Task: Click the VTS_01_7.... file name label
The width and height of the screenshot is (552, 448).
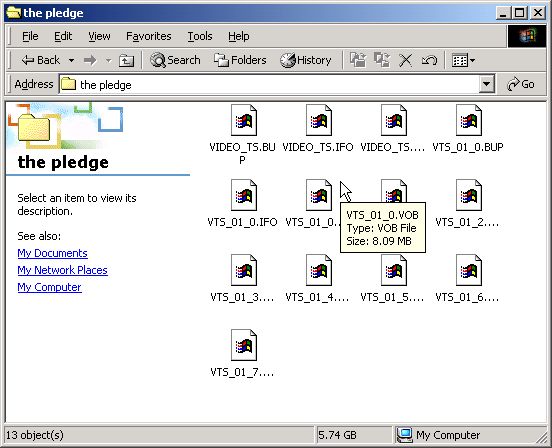Action: tap(242, 372)
